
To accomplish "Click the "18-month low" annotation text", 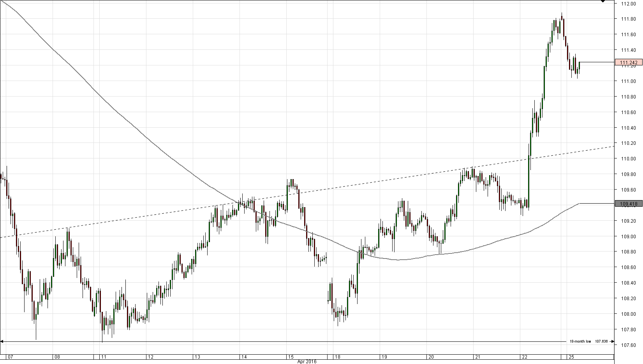I will click(x=580, y=341).
